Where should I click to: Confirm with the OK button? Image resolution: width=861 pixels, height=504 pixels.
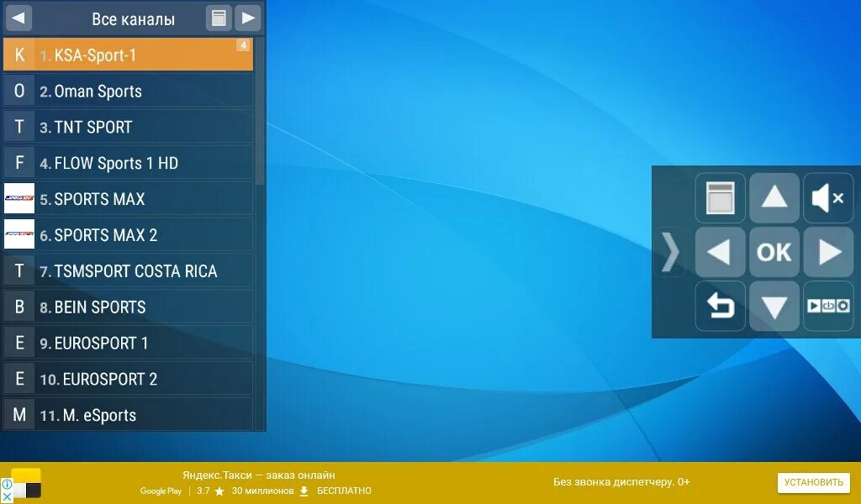click(x=774, y=252)
